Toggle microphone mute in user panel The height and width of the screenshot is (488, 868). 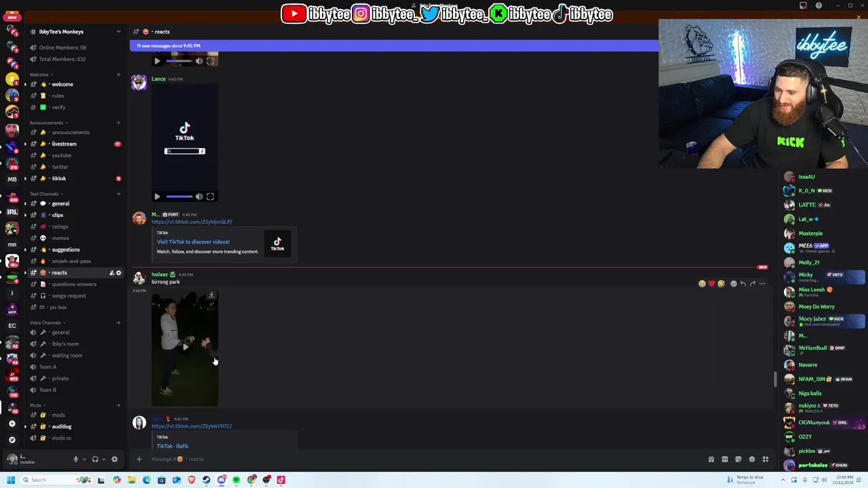(76, 459)
